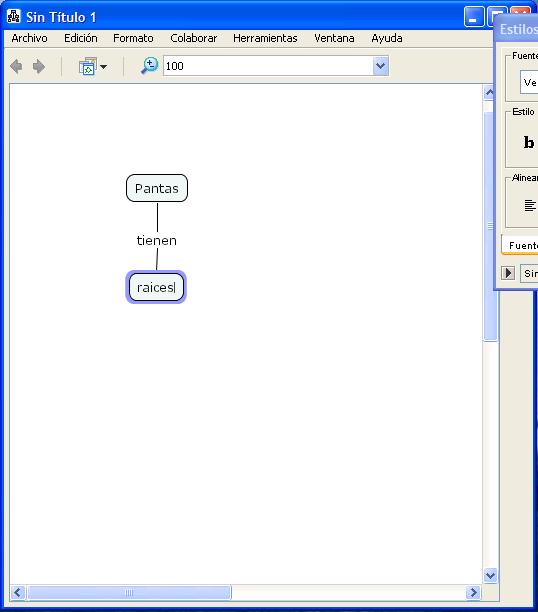538x612 pixels.
Task: Open the font name combo box
Action: point(529,82)
